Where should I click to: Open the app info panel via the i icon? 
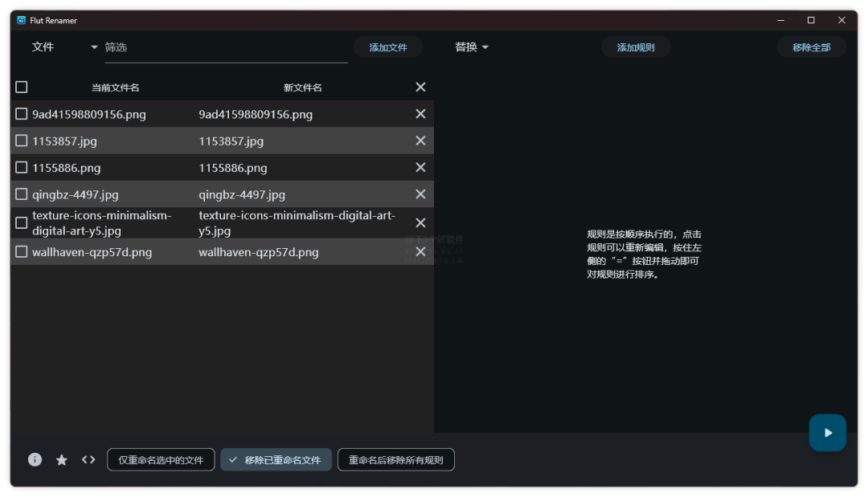(x=34, y=459)
